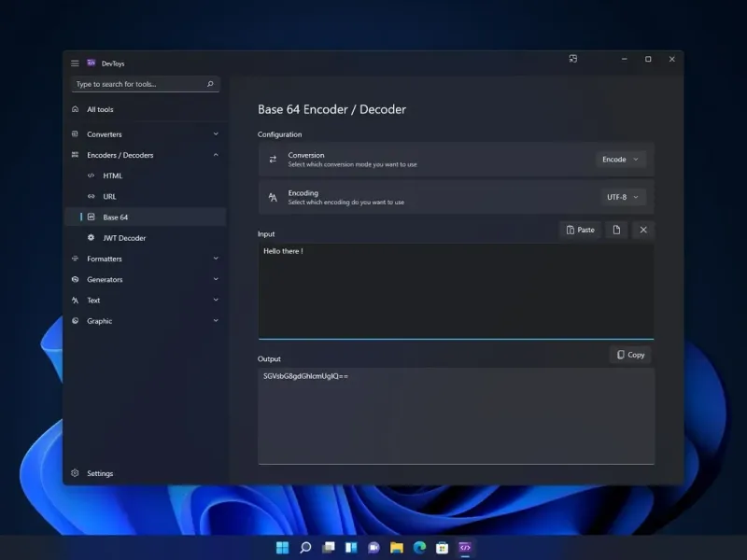The height and width of the screenshot is (560, 747).
Task: Click into the Output text area
Action: click(456, 415)
